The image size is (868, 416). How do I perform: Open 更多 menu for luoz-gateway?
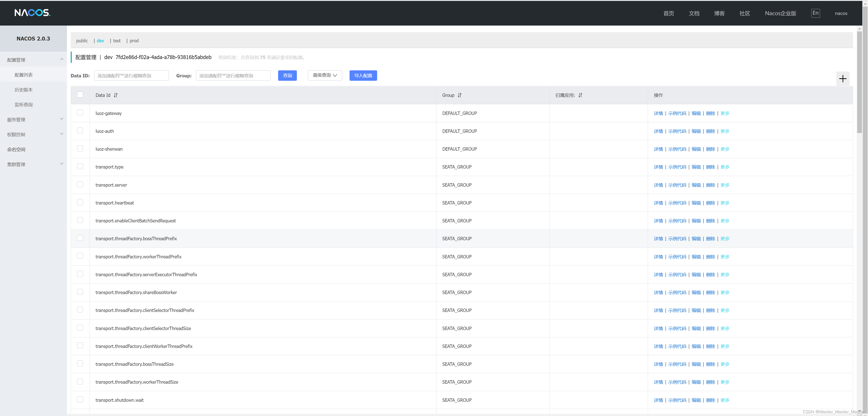725,113
